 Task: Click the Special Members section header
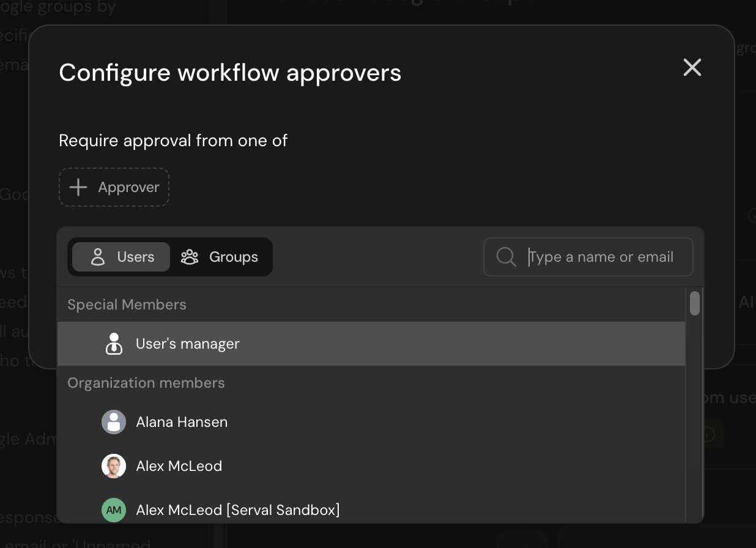(x=127, y=304)
